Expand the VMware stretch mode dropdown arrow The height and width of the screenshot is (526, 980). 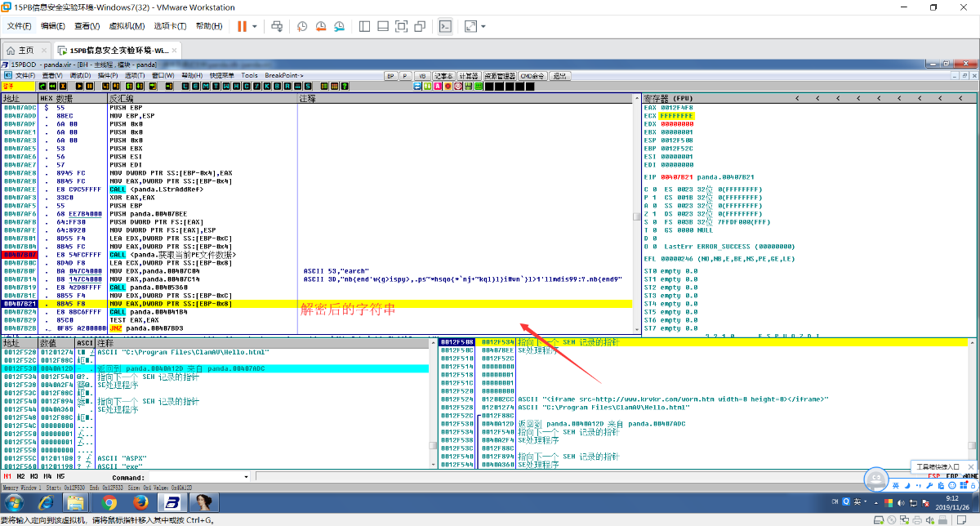point(483,27)
